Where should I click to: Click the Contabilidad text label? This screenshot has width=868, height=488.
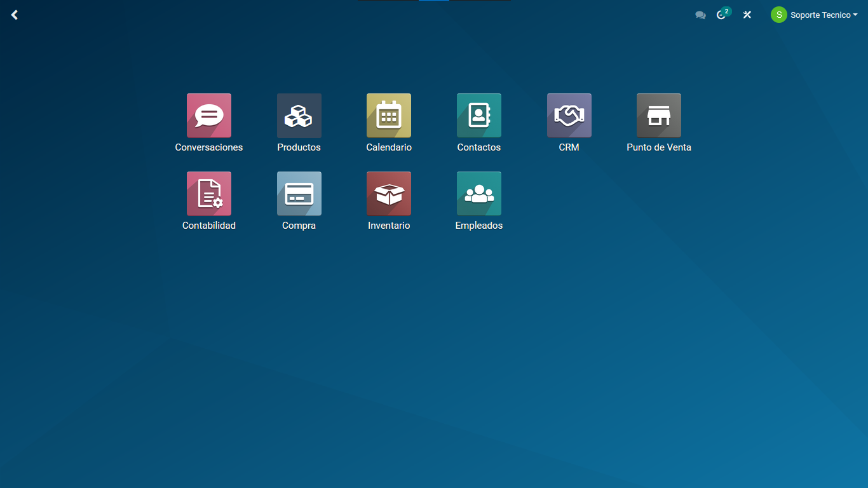208,226
